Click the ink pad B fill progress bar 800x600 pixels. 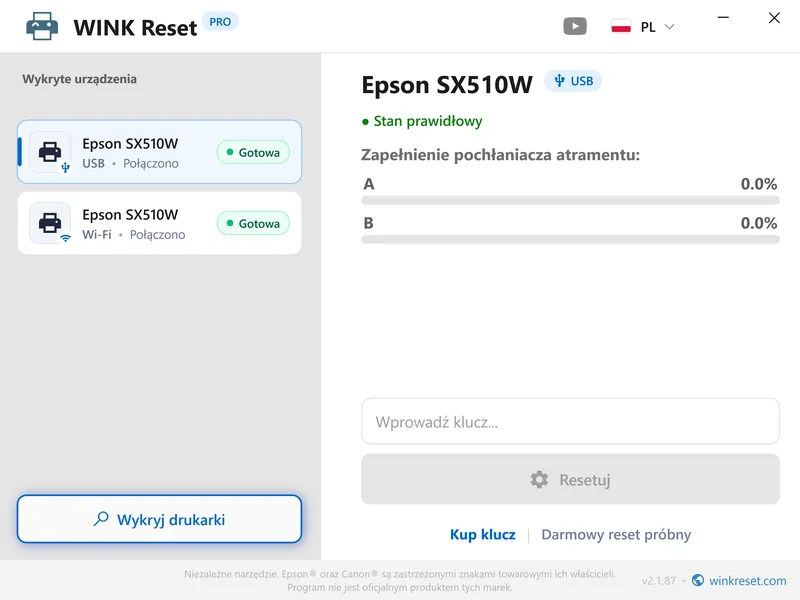pos(570,240)
